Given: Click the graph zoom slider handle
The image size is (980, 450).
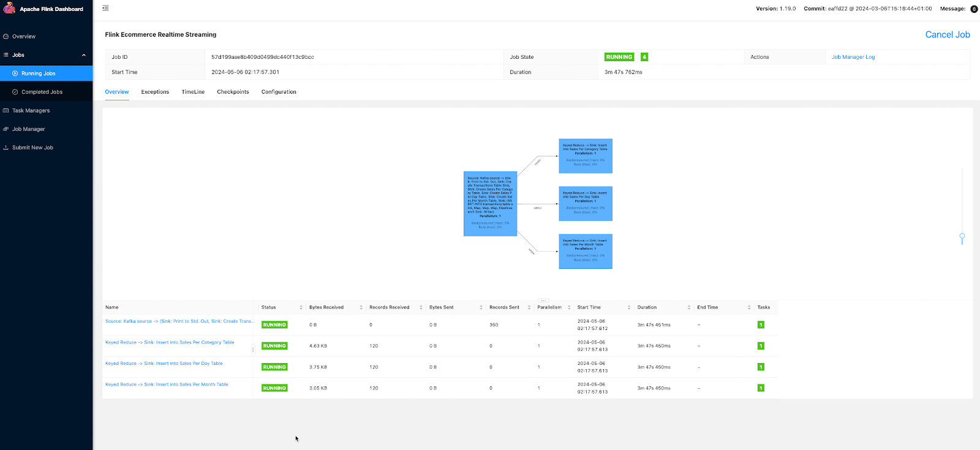Looking at the screenshot, I should pyautogui.click(x=962, y=237).
